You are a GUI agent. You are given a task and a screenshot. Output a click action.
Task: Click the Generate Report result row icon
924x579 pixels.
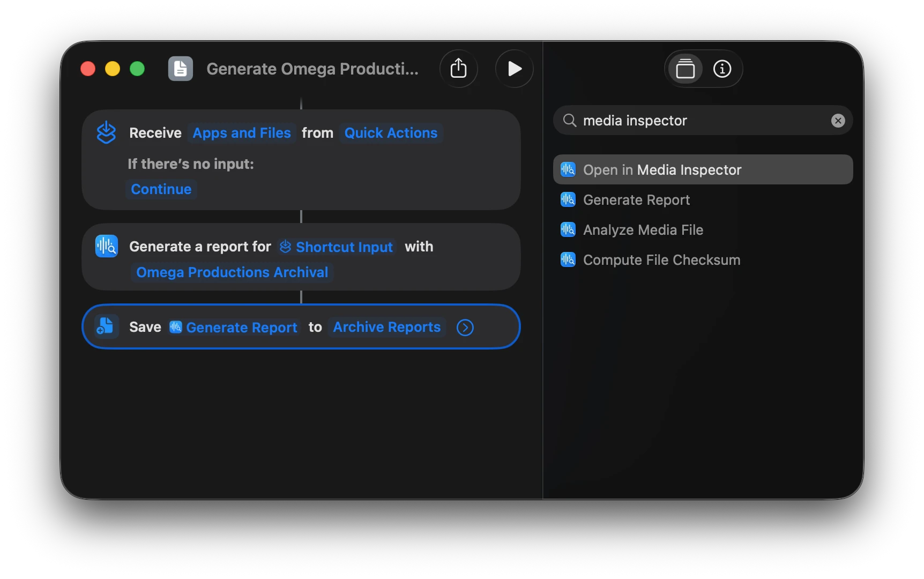coord(568,199)
